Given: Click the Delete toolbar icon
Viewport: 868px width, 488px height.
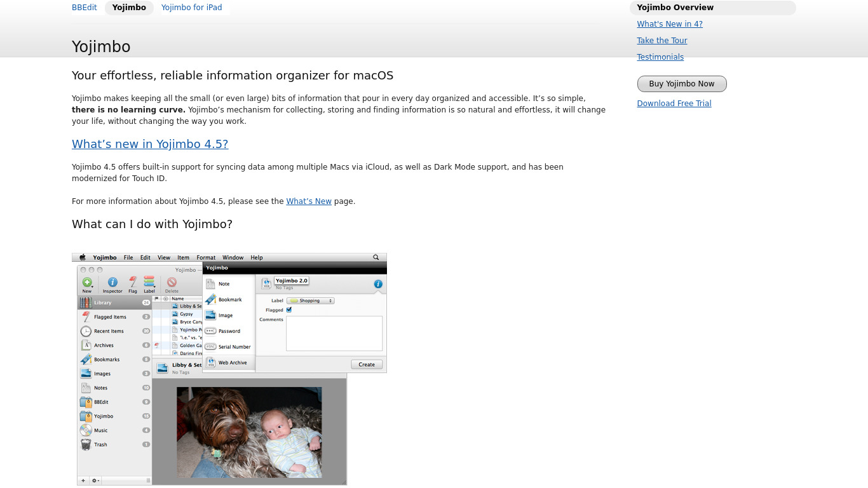Looking at the screenshot, I should pos(172,282).
